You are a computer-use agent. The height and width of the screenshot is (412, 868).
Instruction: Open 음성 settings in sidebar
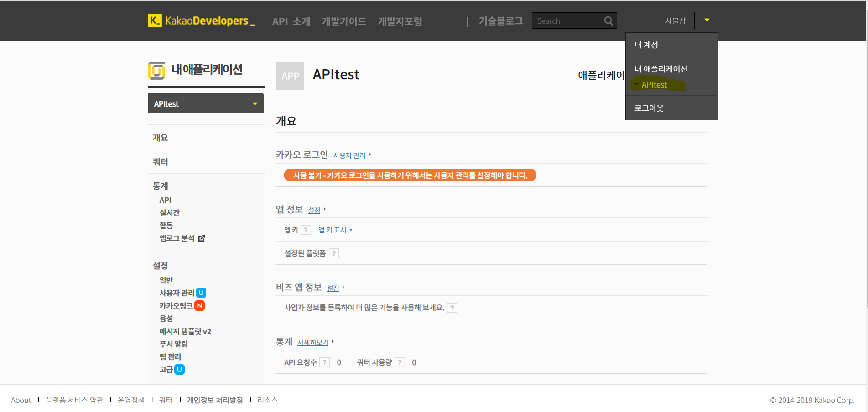[166, 318]
